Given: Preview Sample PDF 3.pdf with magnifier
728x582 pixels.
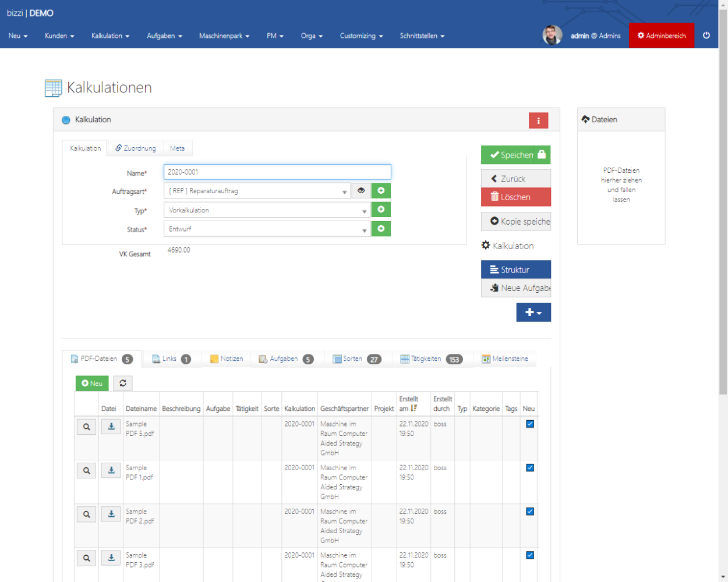Looking at the screenshot, I should coord(87,558).
